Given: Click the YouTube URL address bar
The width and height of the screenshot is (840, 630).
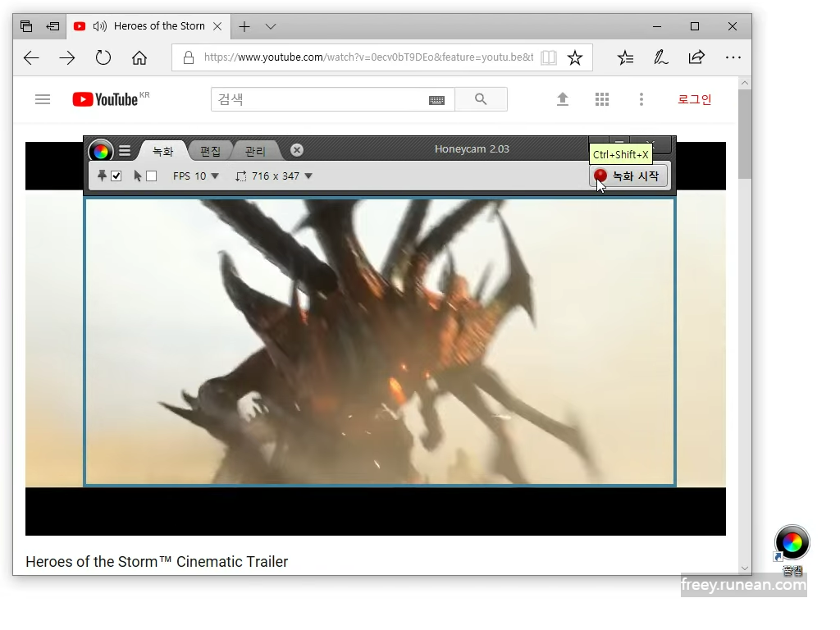Looking at the screenshot, I should click(x=368, y=57).
